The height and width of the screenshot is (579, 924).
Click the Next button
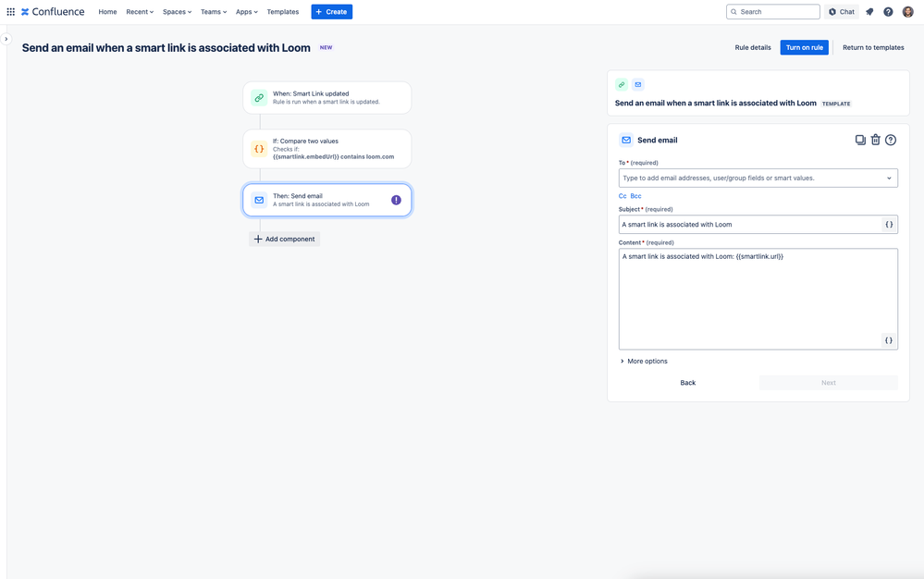pyautogui.click(x=829, y=383)
